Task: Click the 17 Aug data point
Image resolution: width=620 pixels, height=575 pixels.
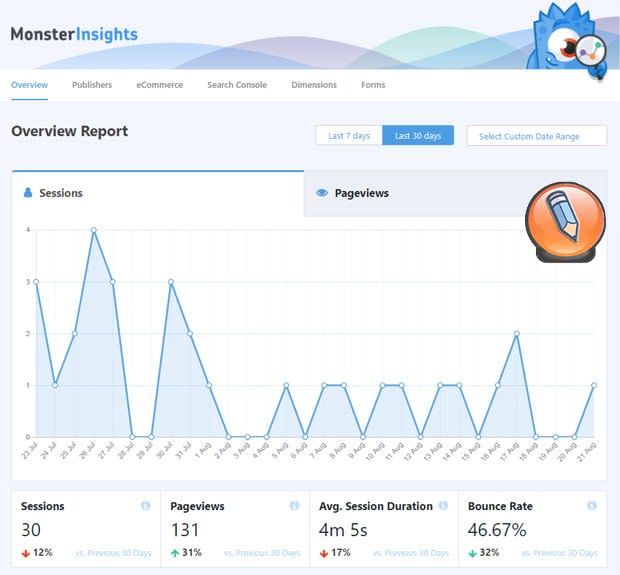Action: (x=516, y=333)
